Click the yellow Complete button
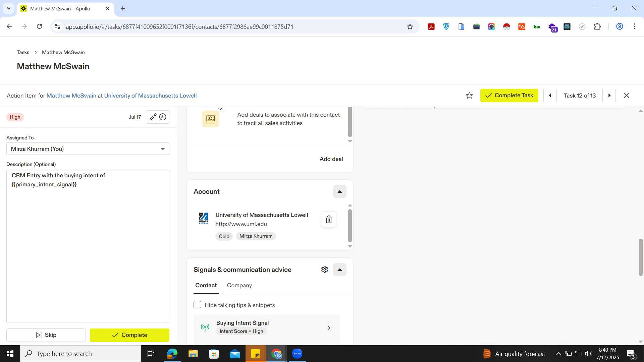The width and height of the screenshot is (644, 362). [x=129, y=335]
